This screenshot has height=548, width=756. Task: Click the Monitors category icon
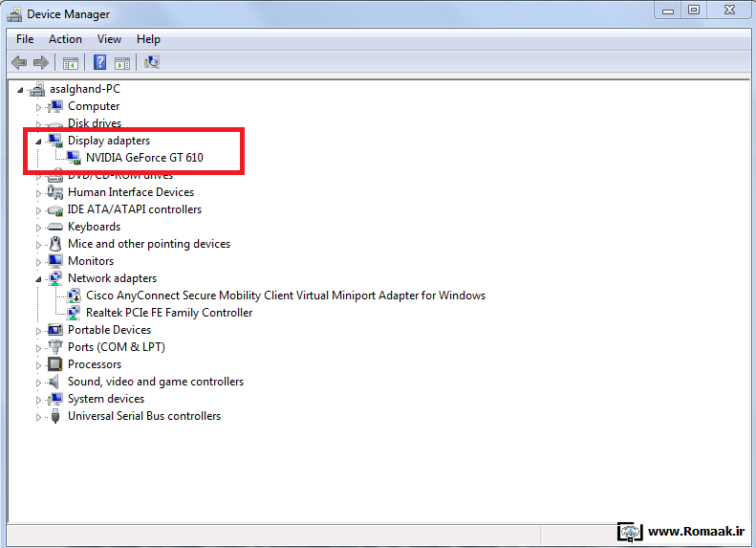tap(55, 261)
